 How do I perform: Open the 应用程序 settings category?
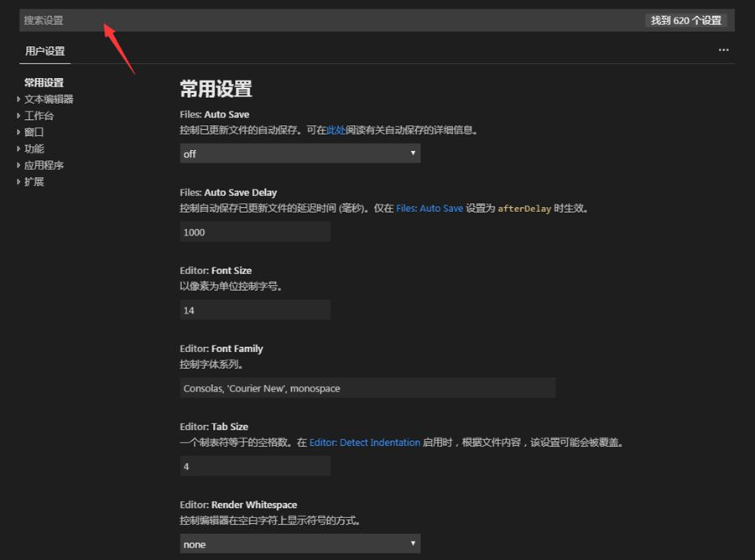point(44,165)
